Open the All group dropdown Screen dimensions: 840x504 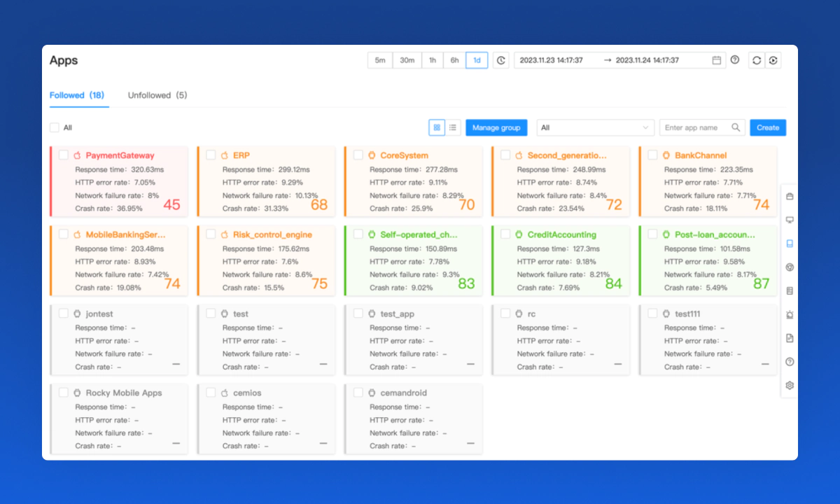coord(596,127)
